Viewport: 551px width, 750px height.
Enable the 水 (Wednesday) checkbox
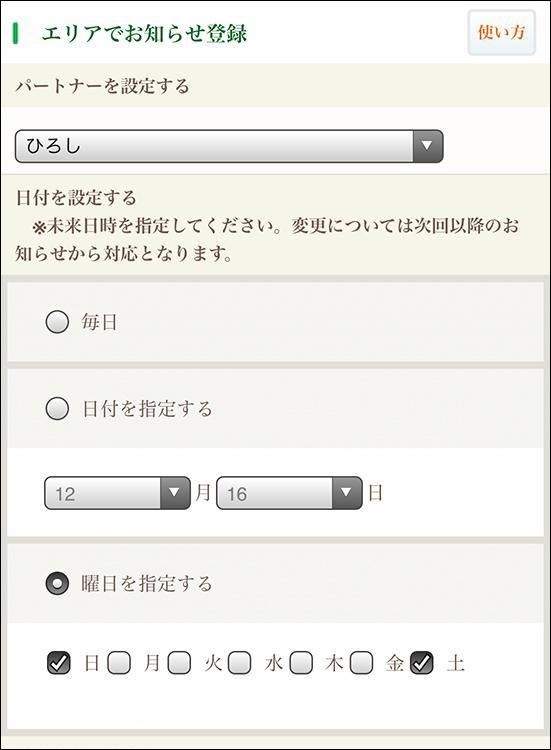(240, 663)
